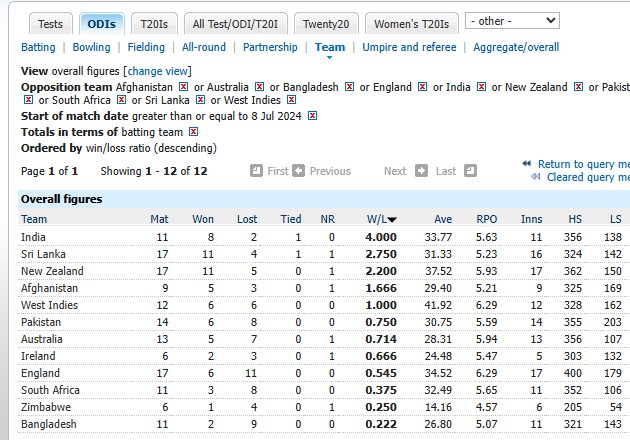Viewport: 630px width, 440px height.
Task: Click the Next page arrow icon
Action: click(x=421, y=171)
